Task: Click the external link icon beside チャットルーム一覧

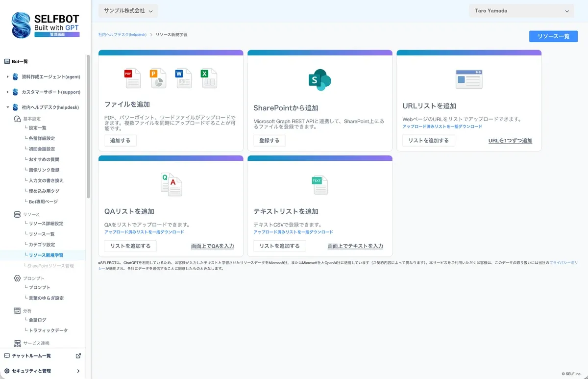Action: [78, 355]
